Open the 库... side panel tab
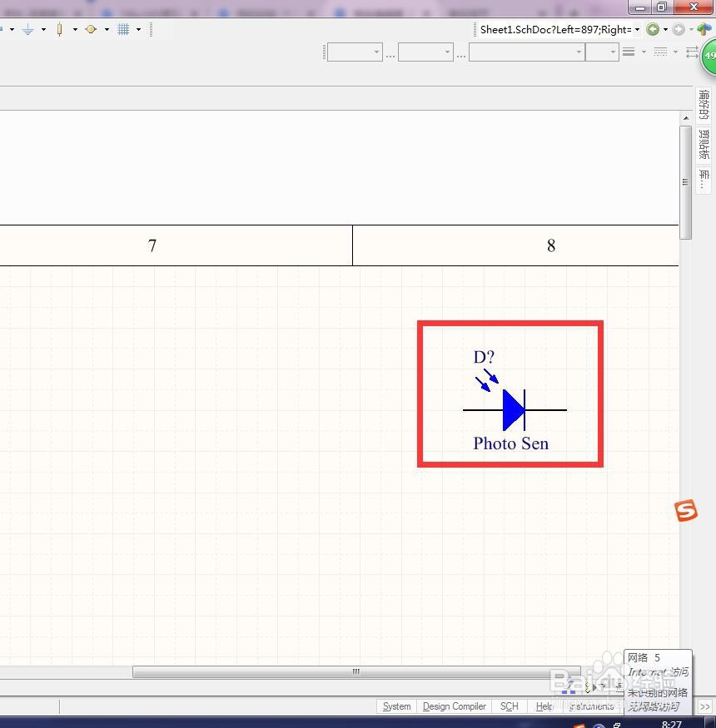Screen dimensions: 716x728 pos(704,181)
